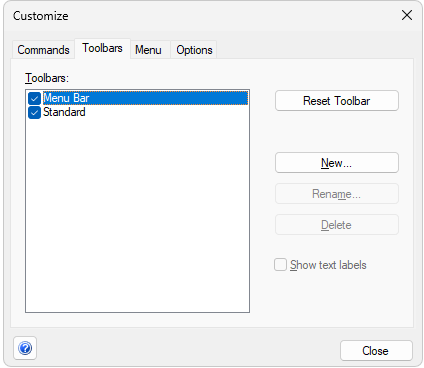Click the 'Toolbars:' label above the list
Image resolution: width=424 pixels, height=368 pixels.
pyautogui.click(x=47, y=78)
